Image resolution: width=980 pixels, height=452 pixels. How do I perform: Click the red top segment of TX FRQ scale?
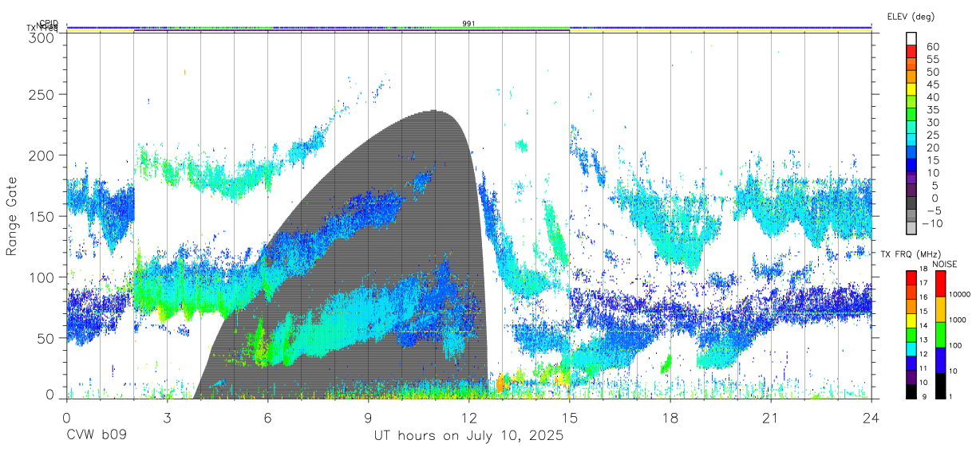pyautogui.click(x=911, y=278)
